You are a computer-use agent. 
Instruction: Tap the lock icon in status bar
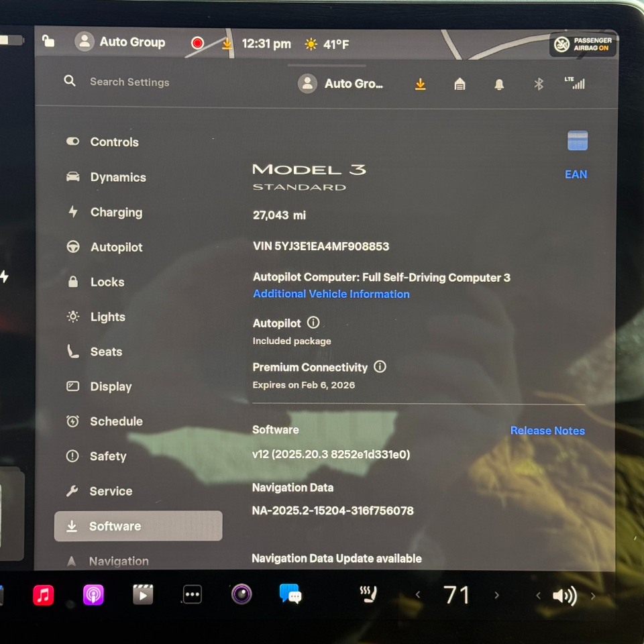(48, 42)
